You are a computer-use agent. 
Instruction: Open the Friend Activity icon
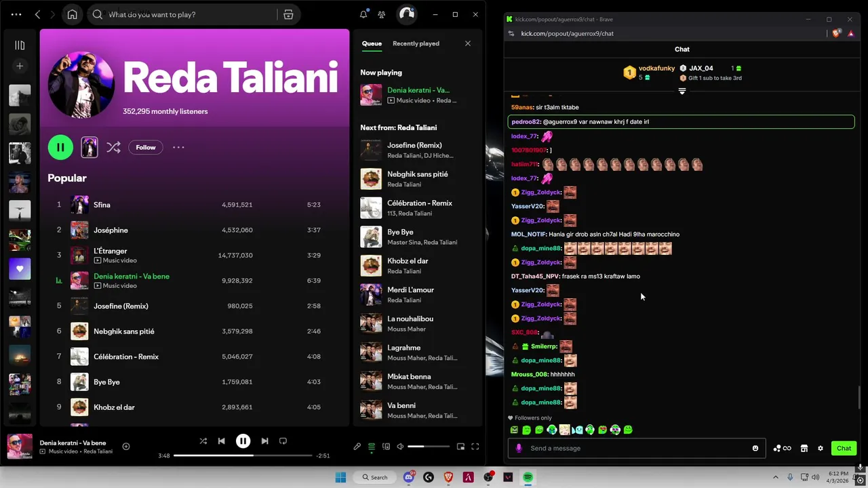click(382, 14)
